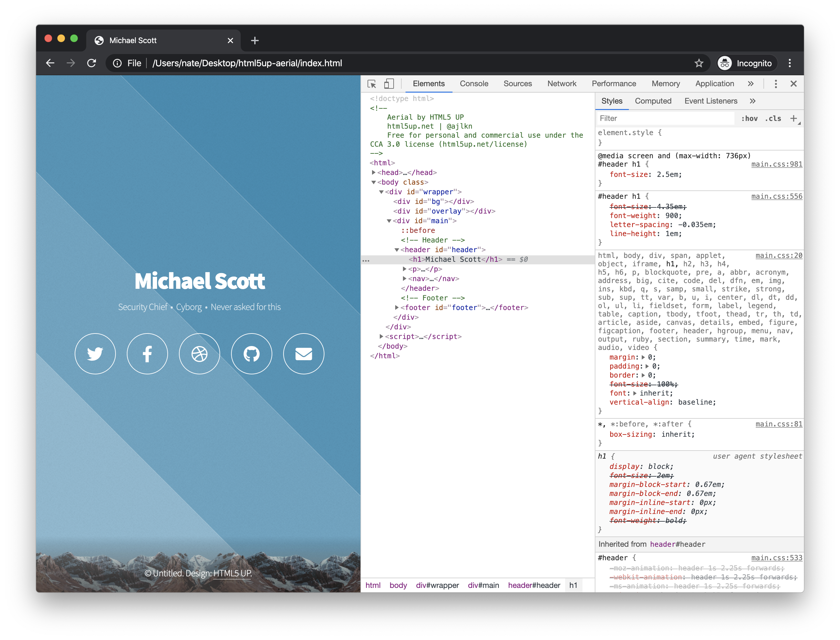Reload the page in the browser

point(91,63)
